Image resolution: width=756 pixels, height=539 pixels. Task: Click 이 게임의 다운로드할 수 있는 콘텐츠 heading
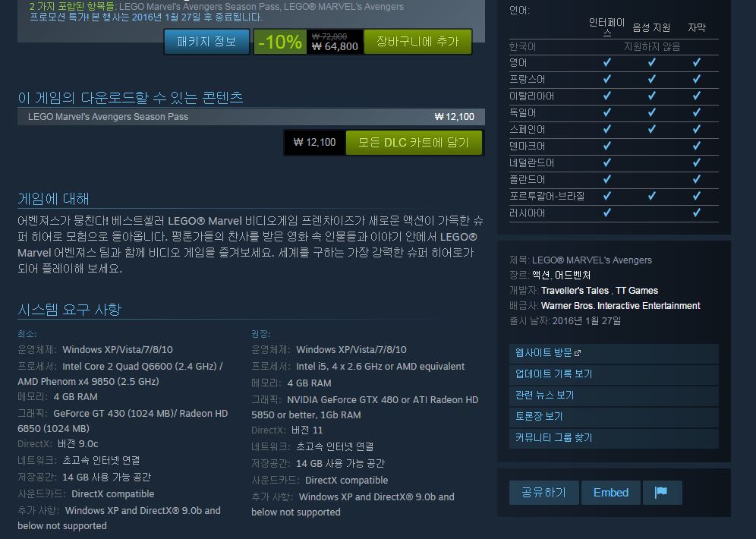point(131,98)
